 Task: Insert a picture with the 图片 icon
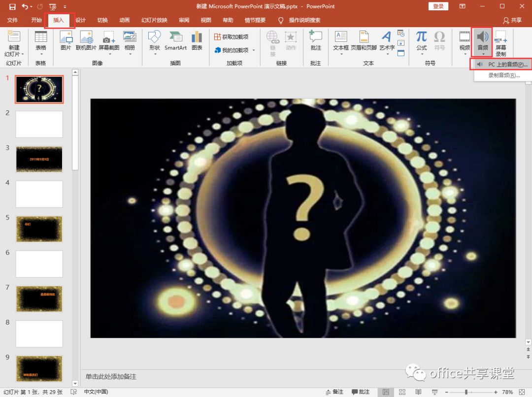(66, 36)
